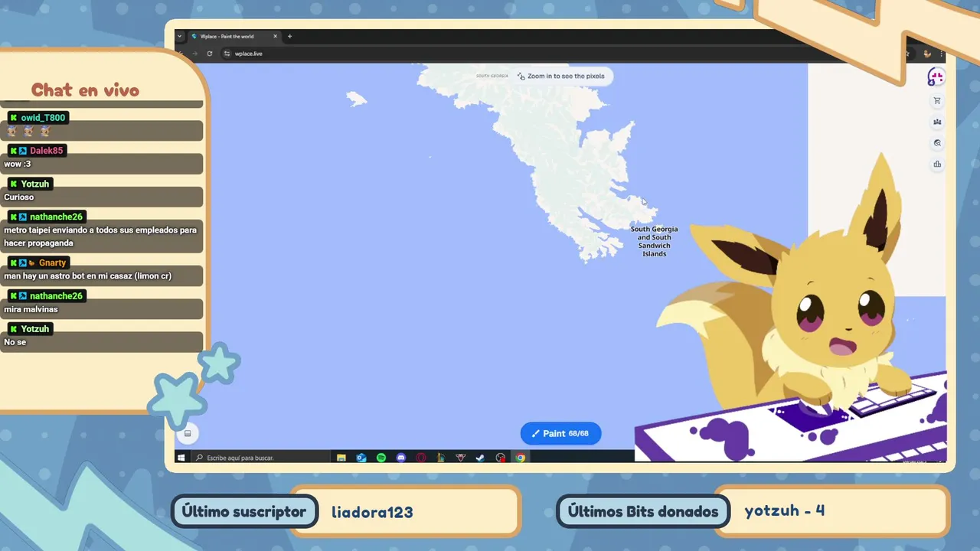980x551 pixels.
Task: Click the 'Escribe aquí para buscar' search box
Action: pos(260,458)
